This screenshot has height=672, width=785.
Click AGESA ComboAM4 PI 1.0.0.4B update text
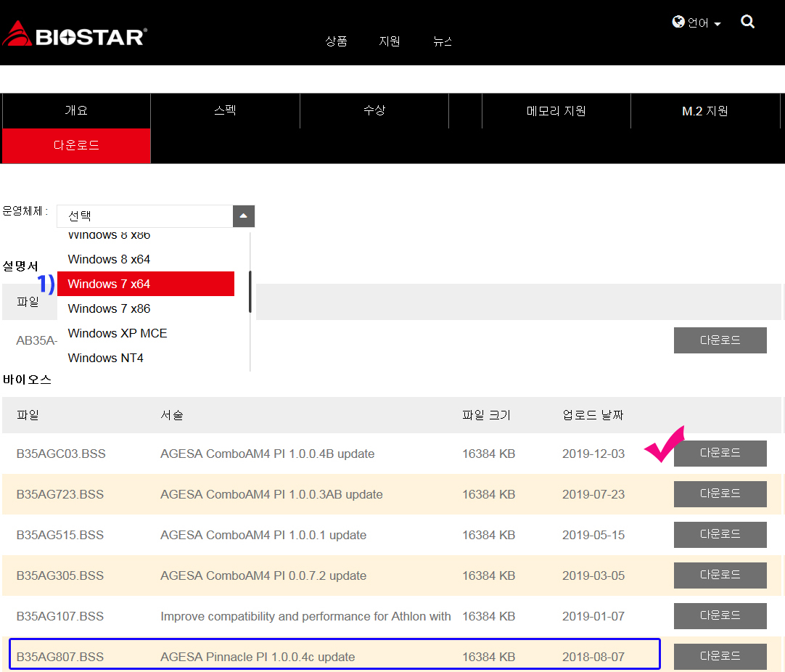267,454
